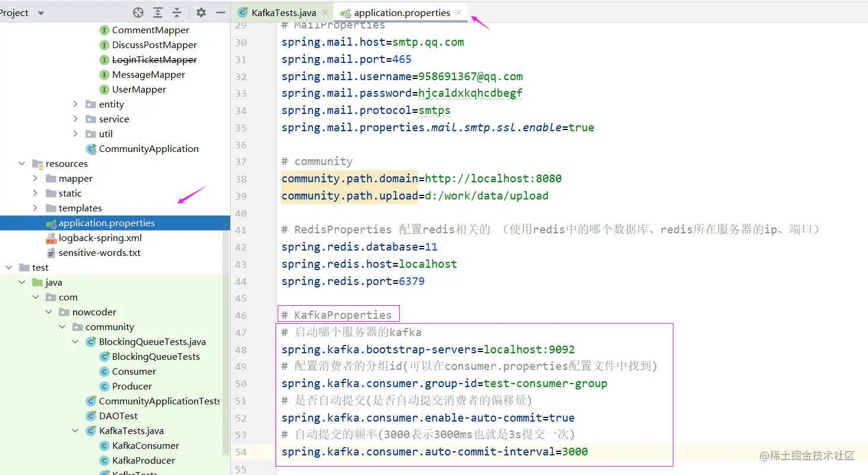Image resolution: width=868 pixels, height=475 pixels.
Task: Collapse the community test package
Action: pos(62,327)
